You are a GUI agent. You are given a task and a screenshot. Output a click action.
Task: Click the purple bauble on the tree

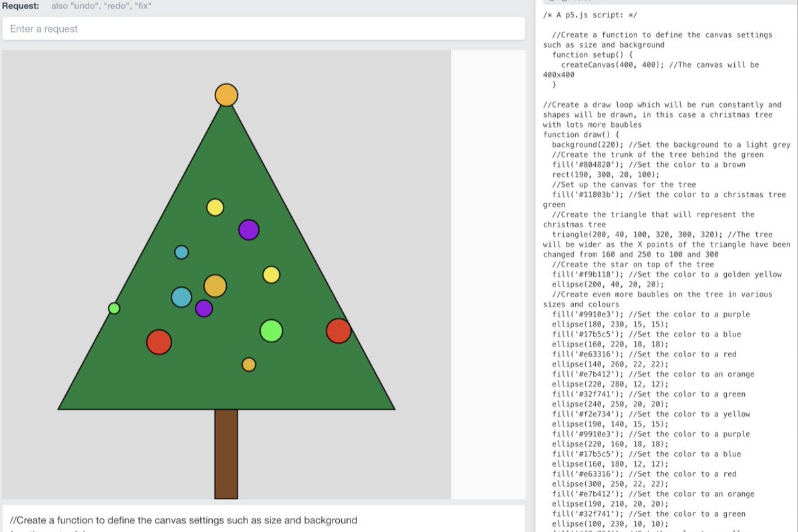click(248, 230)
